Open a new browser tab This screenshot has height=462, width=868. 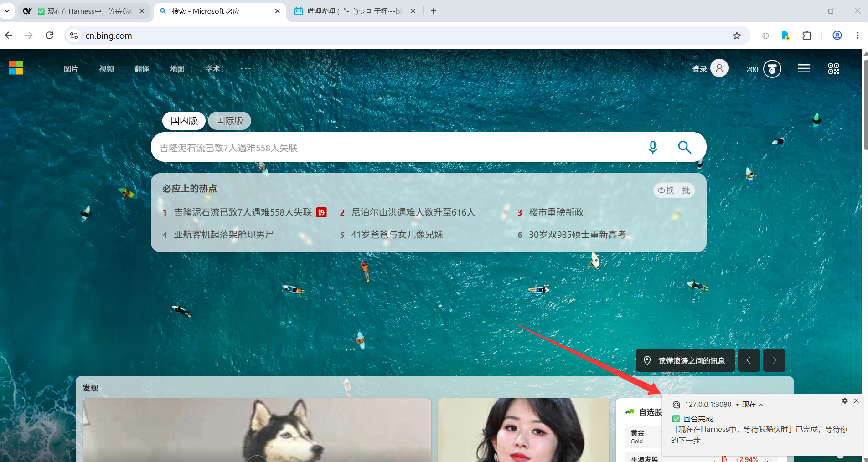(x=434, y=11)
